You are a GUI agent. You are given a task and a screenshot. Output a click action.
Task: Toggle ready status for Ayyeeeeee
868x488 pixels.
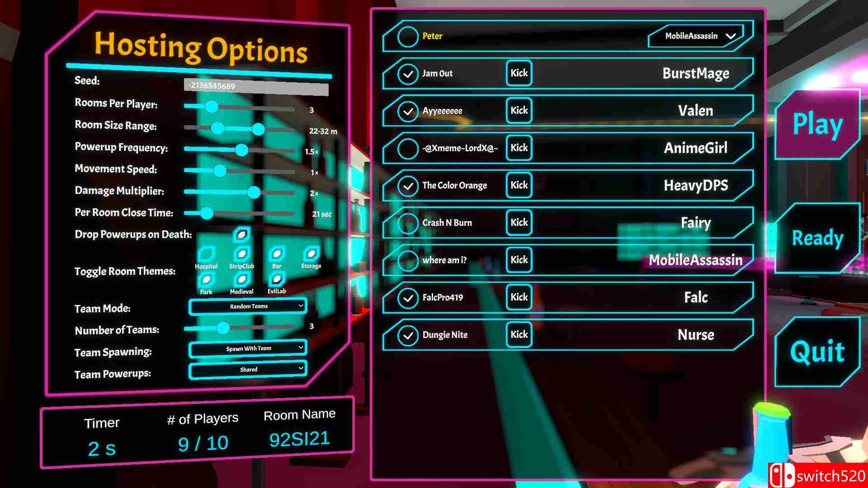tap(407, 110)
